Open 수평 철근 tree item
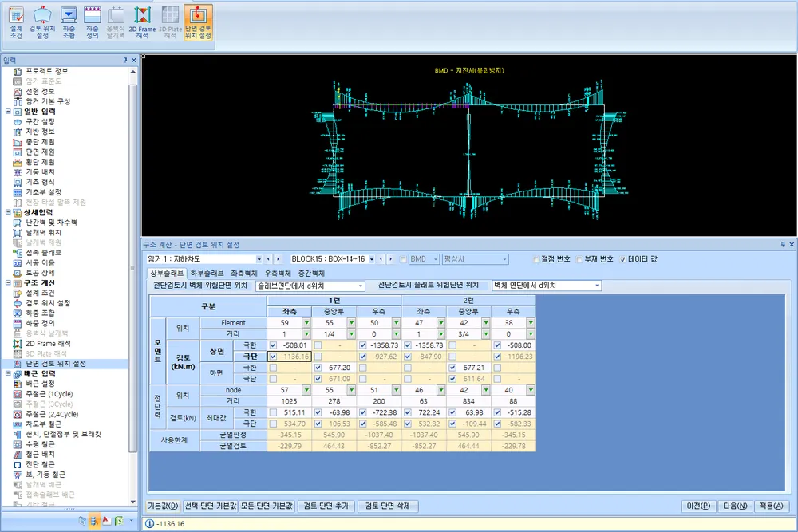This screenshot has height=532, width=798. [40, 444]
